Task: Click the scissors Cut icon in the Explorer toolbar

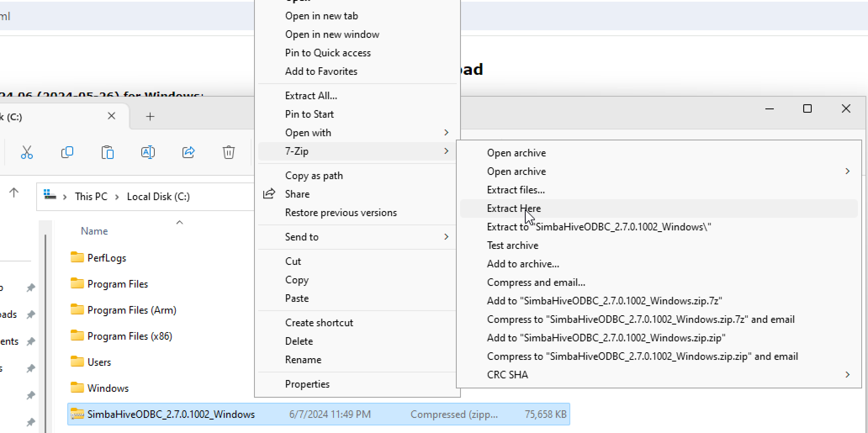Action: click(27, 152)
